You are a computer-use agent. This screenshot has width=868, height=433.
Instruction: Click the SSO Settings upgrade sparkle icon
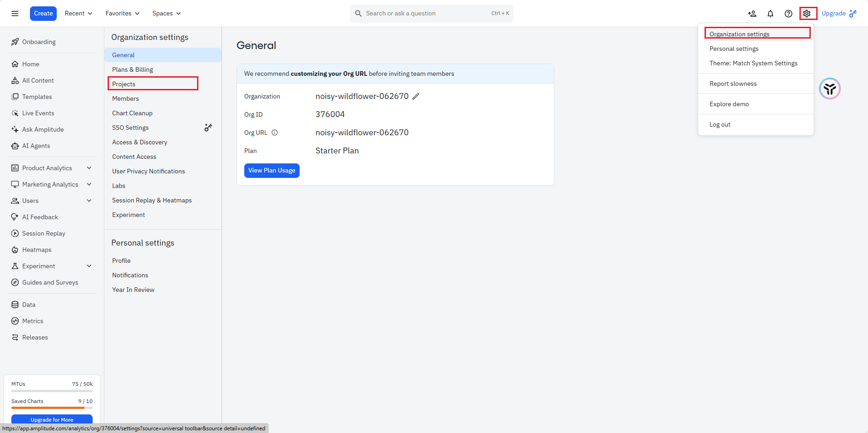point(208,128)
